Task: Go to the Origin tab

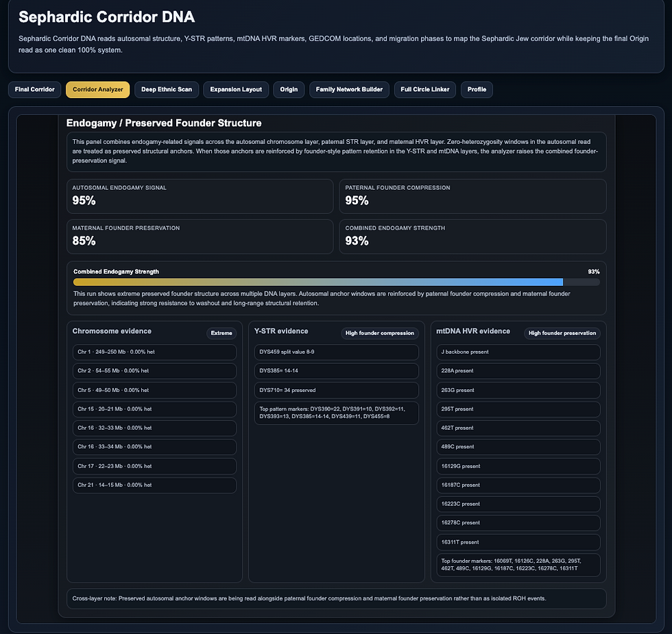Action: [x=289, y=90]
